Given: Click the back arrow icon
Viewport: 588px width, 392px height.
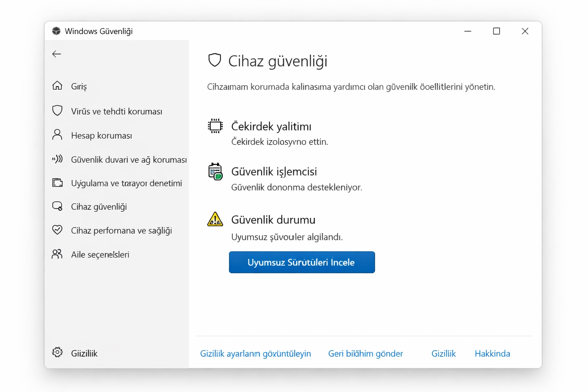Looking at the screenshot, I should [57, 54].
